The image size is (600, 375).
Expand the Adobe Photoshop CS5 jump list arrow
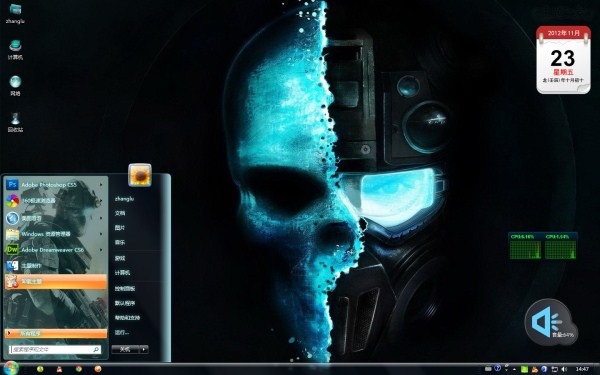[x=101, y=185]
